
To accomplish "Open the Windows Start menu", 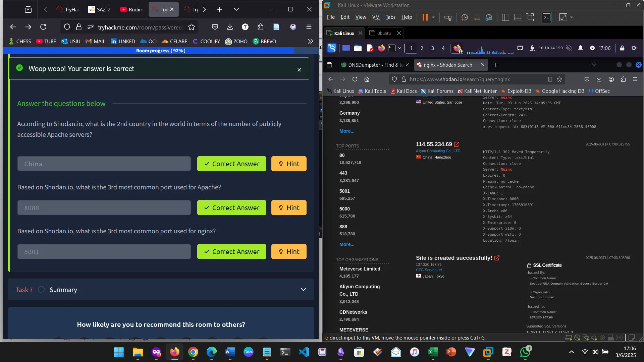I will click(119, 352).
